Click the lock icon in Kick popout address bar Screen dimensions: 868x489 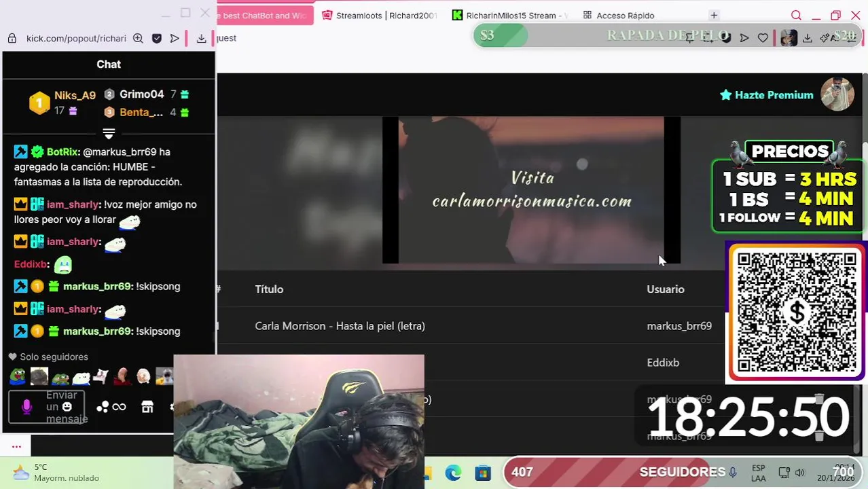click(x=12, y=39)
